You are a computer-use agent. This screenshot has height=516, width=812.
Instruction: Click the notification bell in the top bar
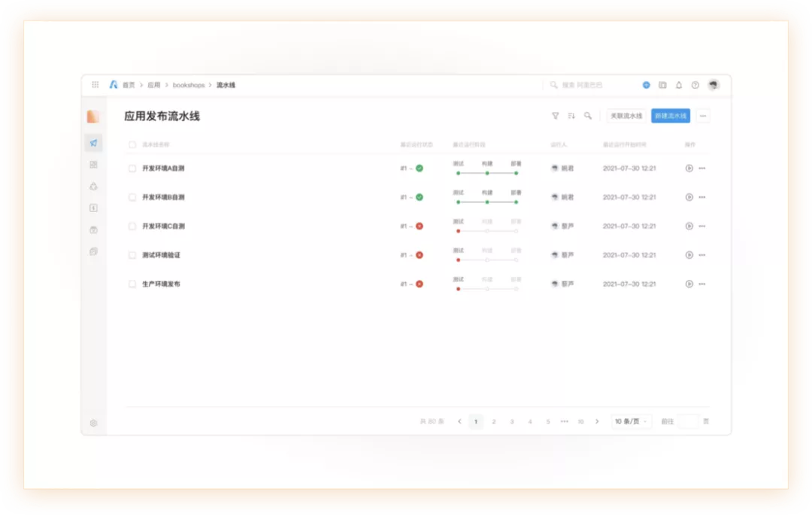(679, 85)
